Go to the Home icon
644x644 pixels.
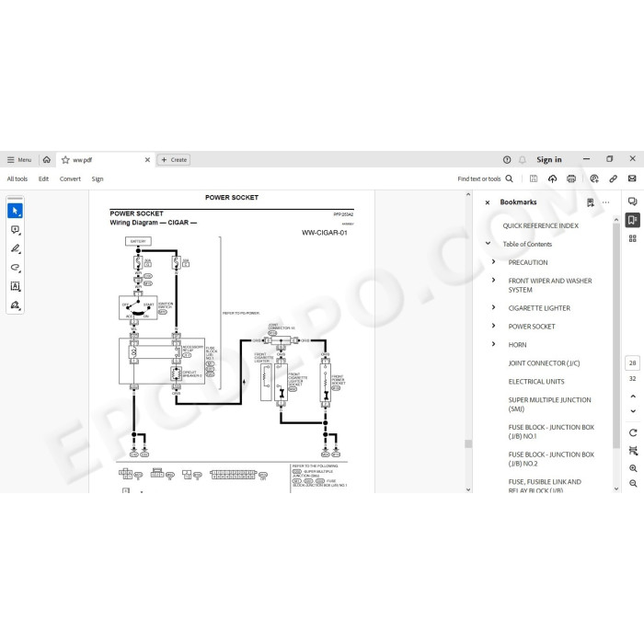pyautogui.click(x=47, y=160)
